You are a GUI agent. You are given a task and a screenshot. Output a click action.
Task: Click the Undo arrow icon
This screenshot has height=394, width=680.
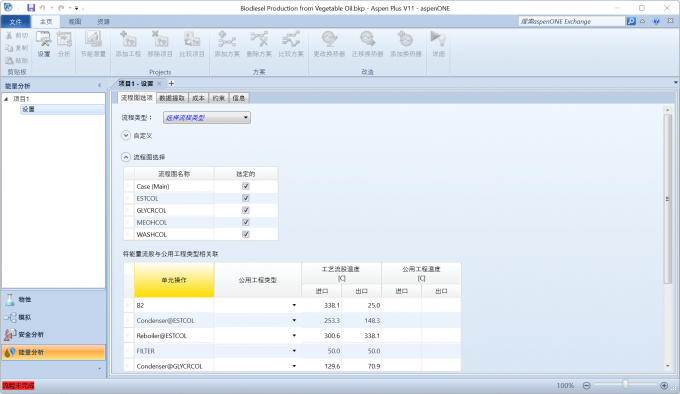point(42,8)
